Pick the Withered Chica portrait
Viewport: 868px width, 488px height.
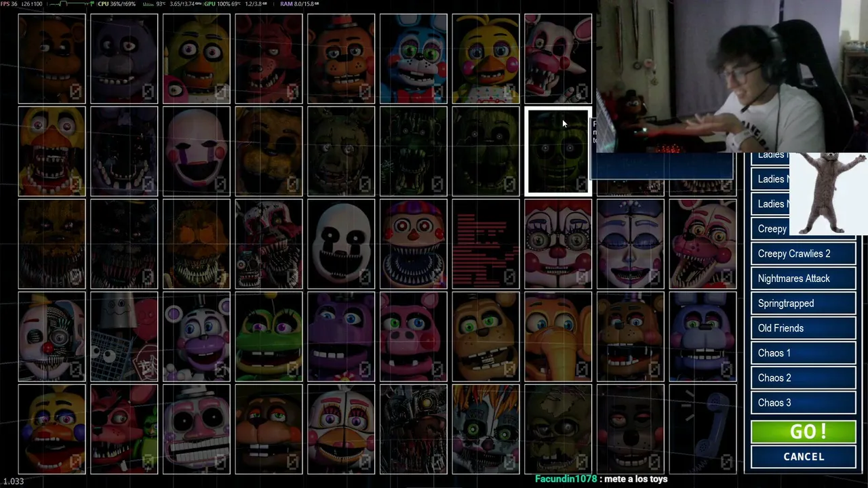(52, 151)
